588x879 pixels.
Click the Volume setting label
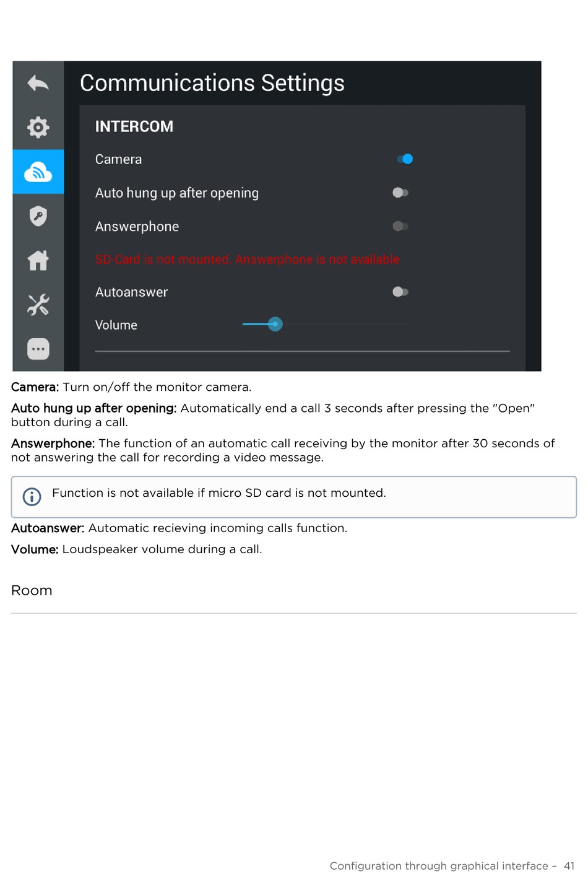click(x=116, y=325)
